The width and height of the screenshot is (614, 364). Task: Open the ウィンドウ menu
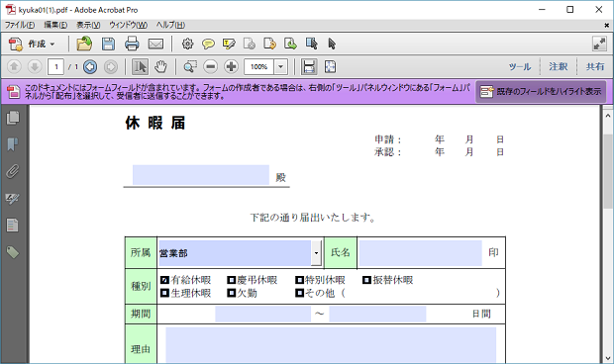[128, 25]
